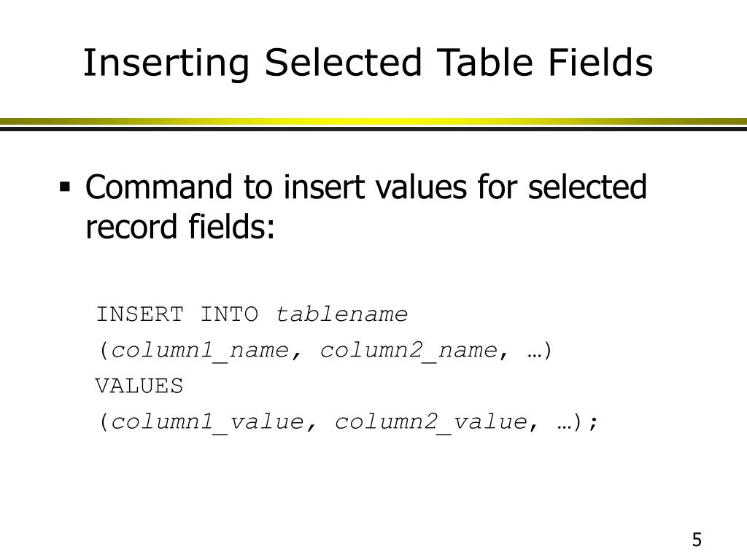Click the phrase 'record fields:'
The width and height of the screenshot is (747, 560).
[x=180, y=226]
